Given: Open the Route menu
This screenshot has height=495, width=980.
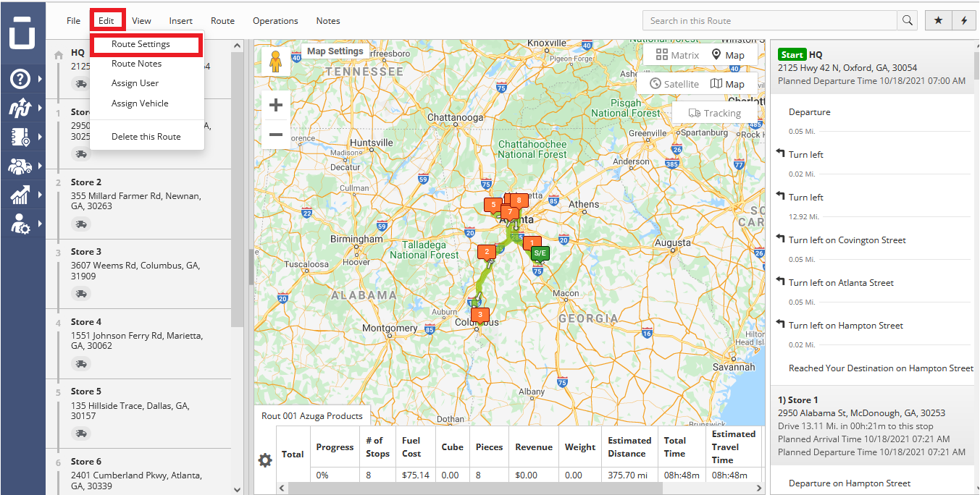Looking at the screenshot, I should [x=222, y=21].
